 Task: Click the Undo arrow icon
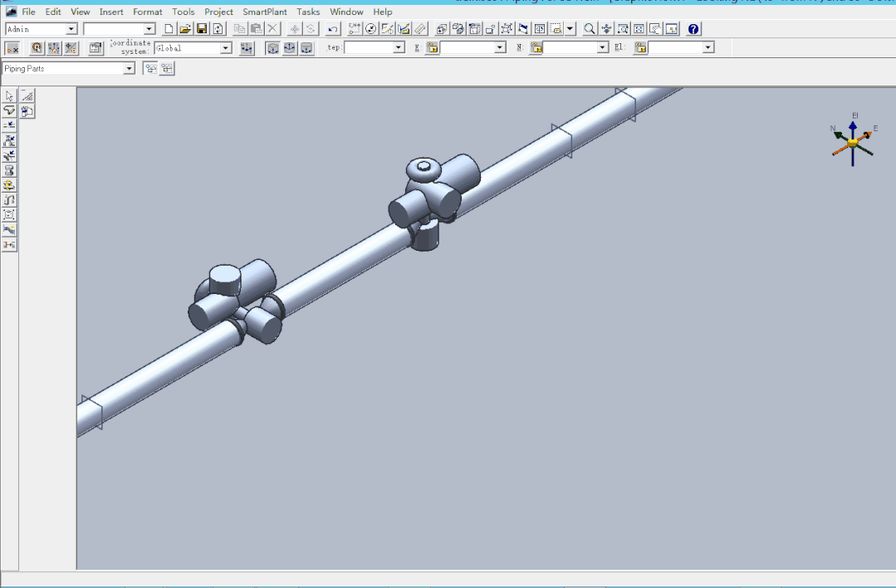[x=333, y=28]
